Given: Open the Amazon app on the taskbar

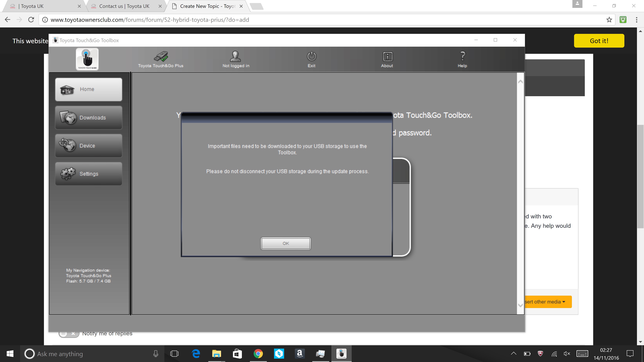Looking at the screenshot, I should 300,354.
